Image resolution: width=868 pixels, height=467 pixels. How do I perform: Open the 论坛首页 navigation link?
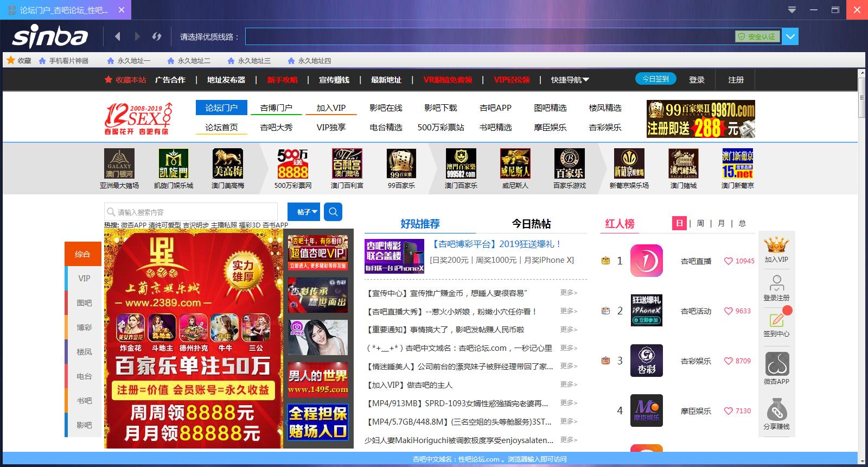coord(221,127)
